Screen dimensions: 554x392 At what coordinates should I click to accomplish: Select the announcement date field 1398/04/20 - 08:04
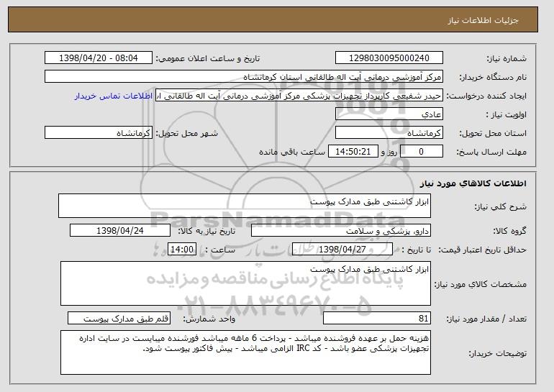(x=99, y=58)
